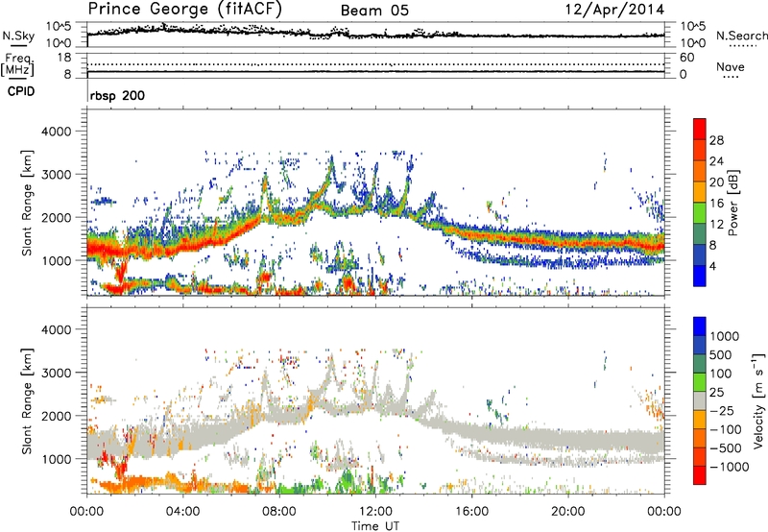Select the 'Beam 05' header label

374,11
